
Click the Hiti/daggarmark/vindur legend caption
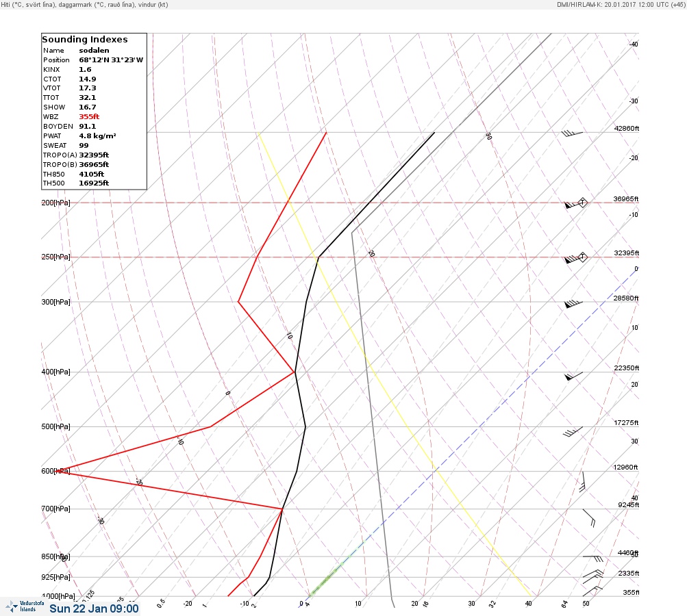(84, 4)
